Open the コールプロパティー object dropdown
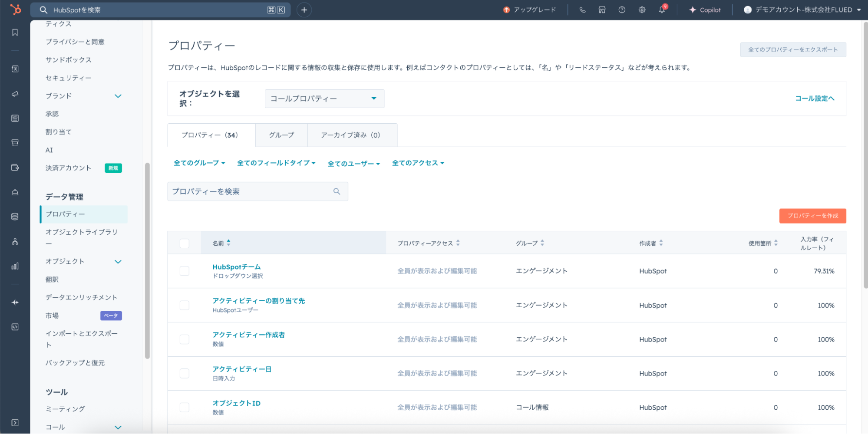The image size is (868, 434). [x=324, y=99]
